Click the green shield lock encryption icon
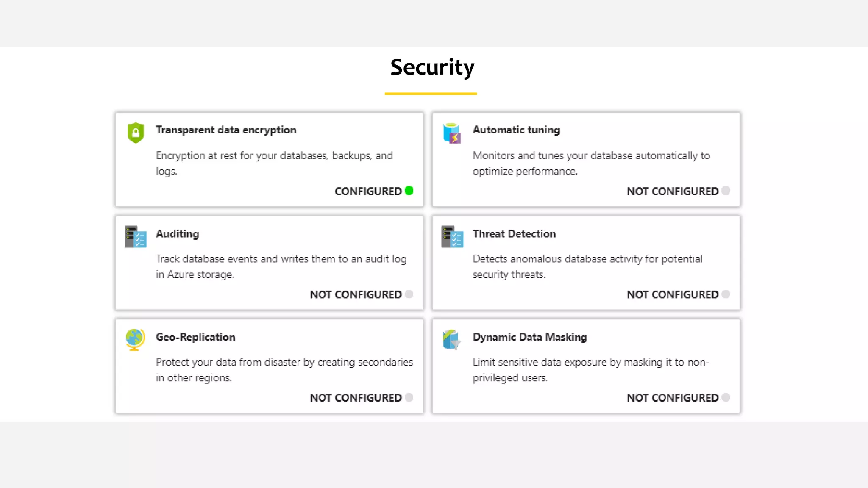The height and width of the screenshot is (488, 868). (x=136, y=133)
